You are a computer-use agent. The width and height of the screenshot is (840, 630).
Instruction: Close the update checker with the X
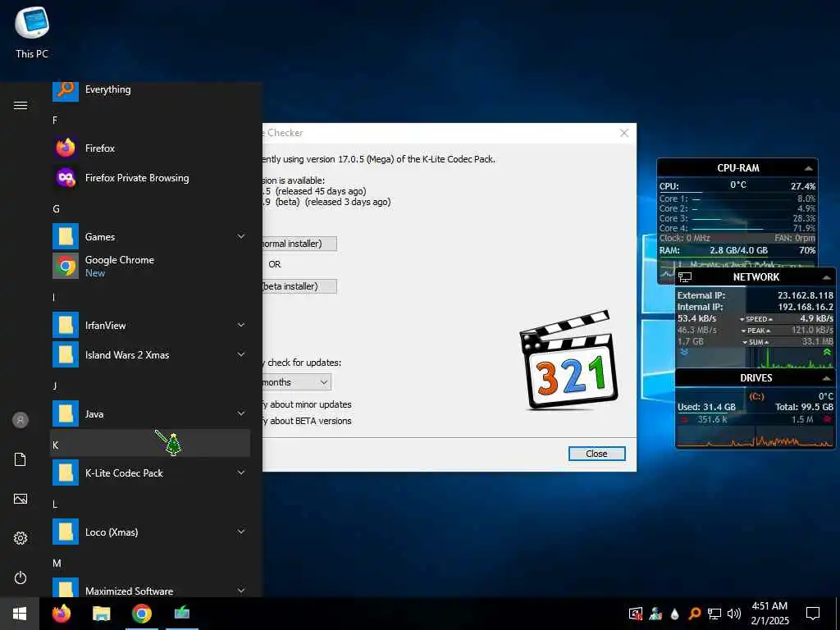point(624,133)
